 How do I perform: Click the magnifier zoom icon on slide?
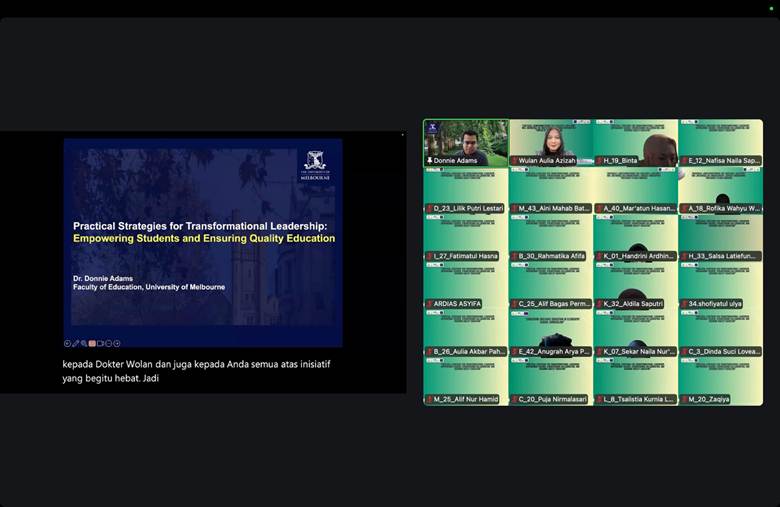(x=84, y=343)
